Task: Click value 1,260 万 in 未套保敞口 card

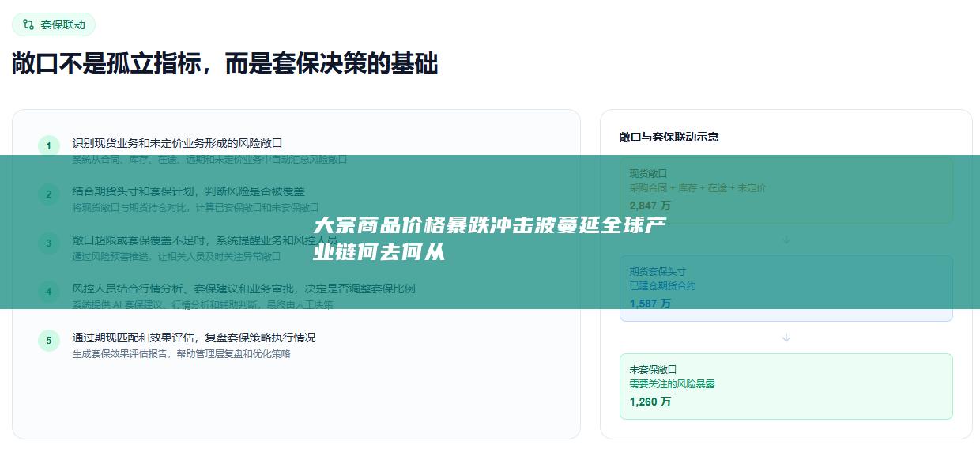Action: (650, 402)
